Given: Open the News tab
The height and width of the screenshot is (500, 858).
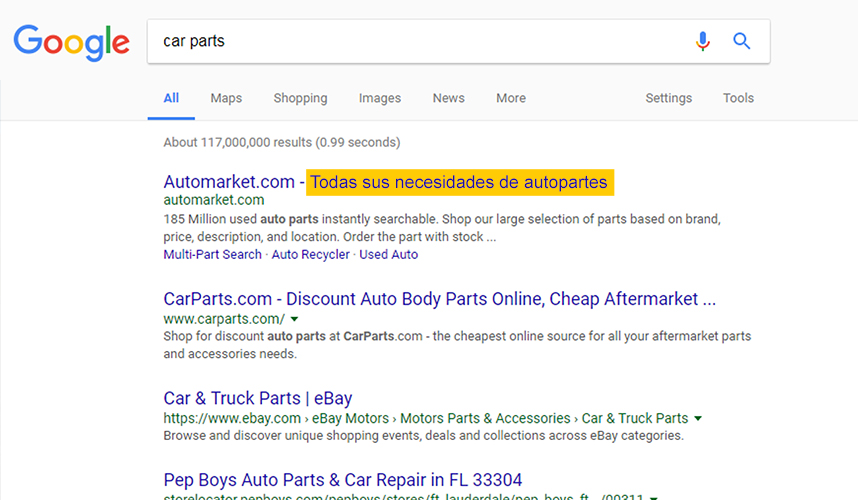Looking at the screenshot, I should click(449, 98).
